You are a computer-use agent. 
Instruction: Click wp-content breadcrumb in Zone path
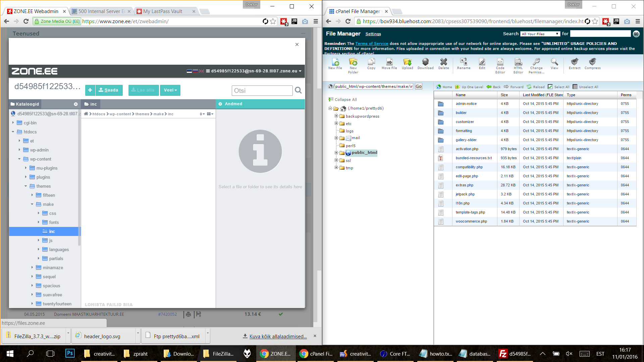tap(120, 114)
